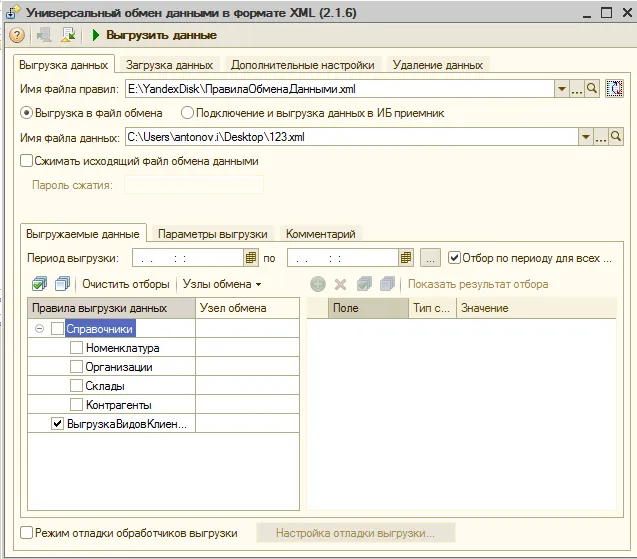The width and height of the screenshot is (637, 559).
Task: Click Узел обмена column header
Action: coord(247,308)
